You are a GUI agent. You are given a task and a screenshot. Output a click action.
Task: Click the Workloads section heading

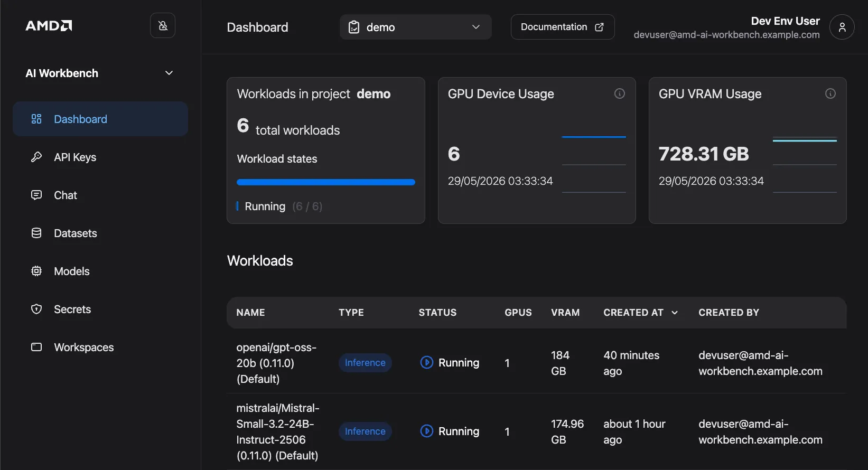coord(260,261)
